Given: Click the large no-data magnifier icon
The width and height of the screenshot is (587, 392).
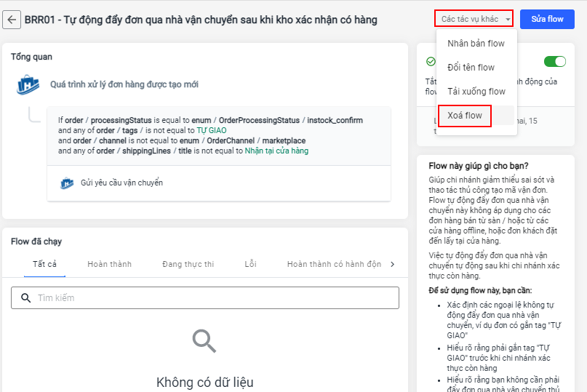Looking at the screenshot, I should (204, 342).
